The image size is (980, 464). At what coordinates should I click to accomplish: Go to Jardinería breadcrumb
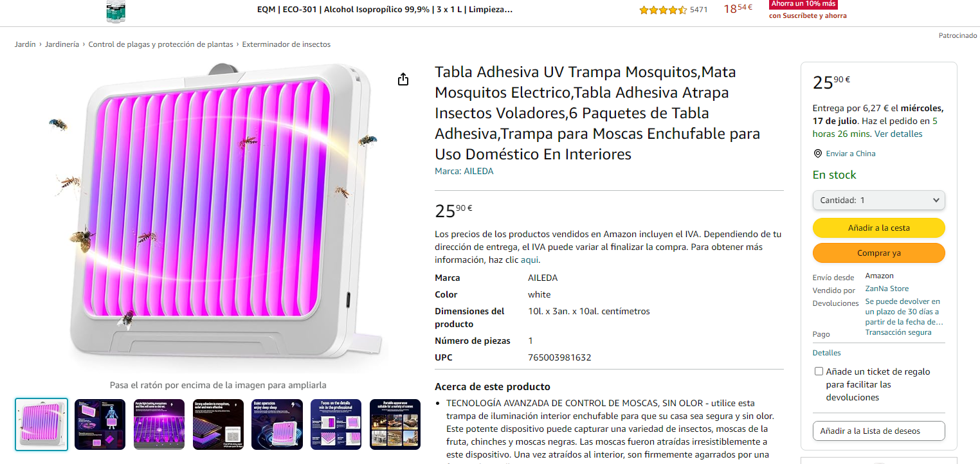coord(62,44)
